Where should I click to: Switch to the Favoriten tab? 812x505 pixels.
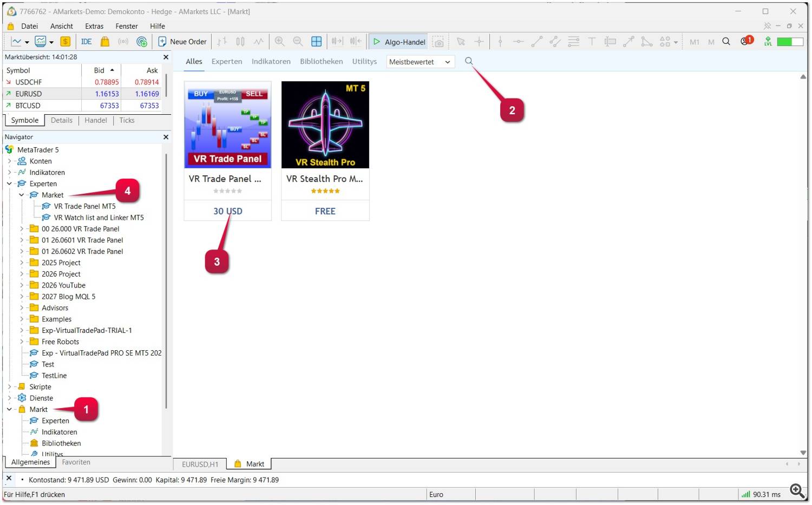(x=76, y=462)
